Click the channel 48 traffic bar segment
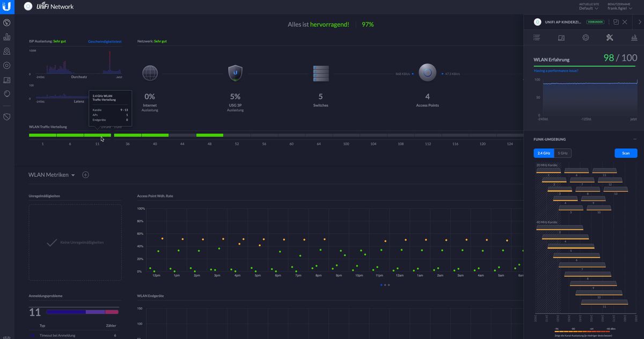Viewport: 644px width, 339px height. (210, 135)
